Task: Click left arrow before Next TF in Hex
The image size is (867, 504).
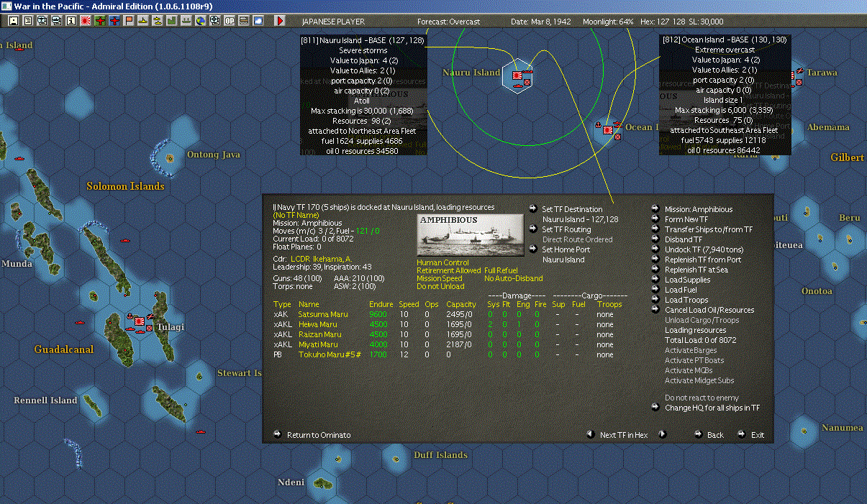Action: 590,434
